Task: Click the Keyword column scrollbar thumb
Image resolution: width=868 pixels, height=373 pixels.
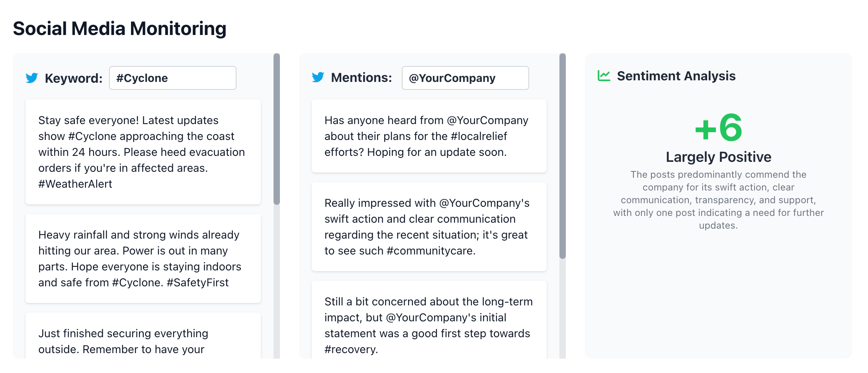Action: pyautogui.click(x=277, y=129)
